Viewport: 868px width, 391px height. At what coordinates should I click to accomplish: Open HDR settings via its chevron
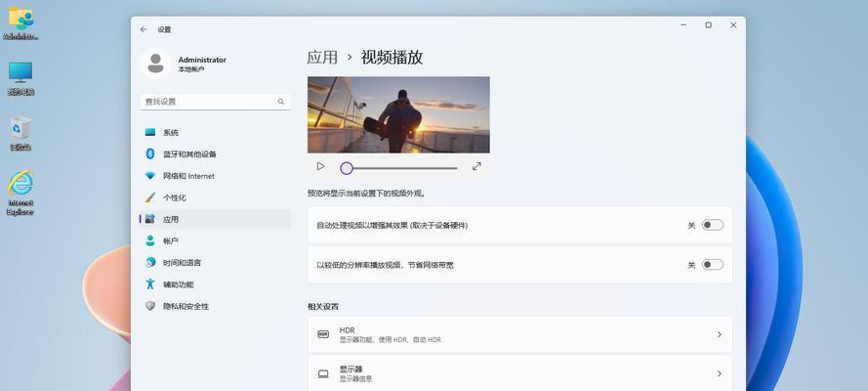719,334
